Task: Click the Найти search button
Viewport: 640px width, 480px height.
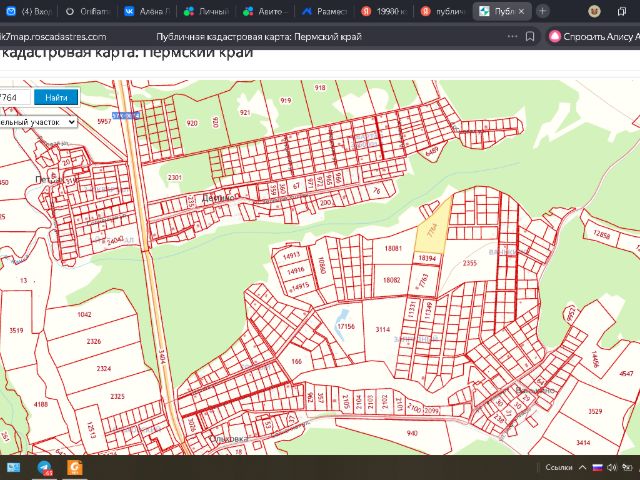Action: pos(56,98)
